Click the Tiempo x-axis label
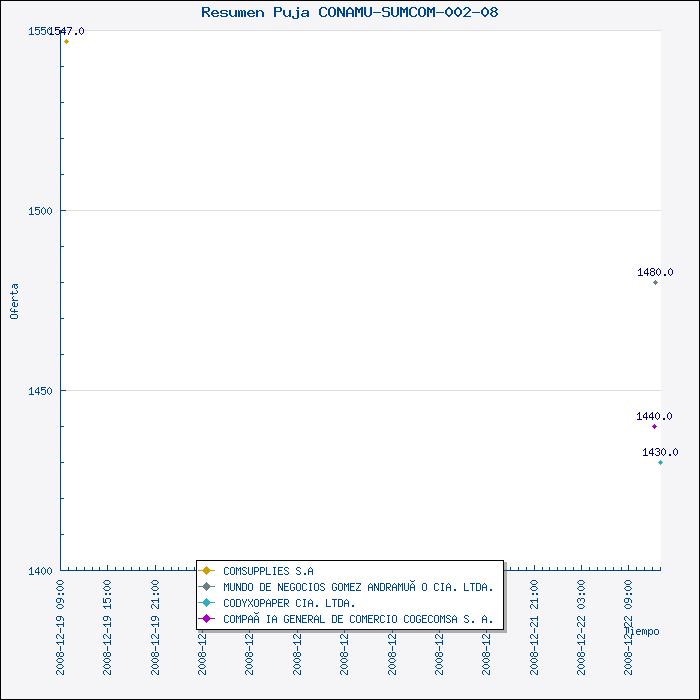This screenshot has height=700, width=700. coord(641,631)
